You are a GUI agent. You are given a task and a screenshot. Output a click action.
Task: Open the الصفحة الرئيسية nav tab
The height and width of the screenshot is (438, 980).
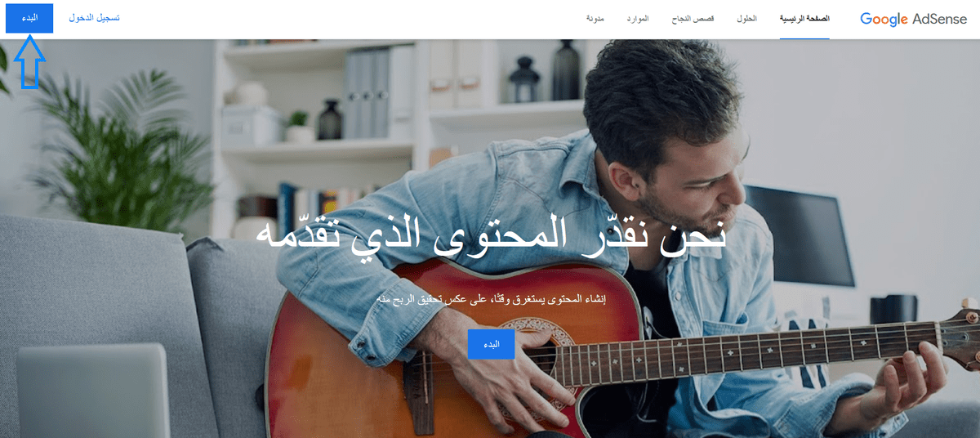(x=804, y=18)
